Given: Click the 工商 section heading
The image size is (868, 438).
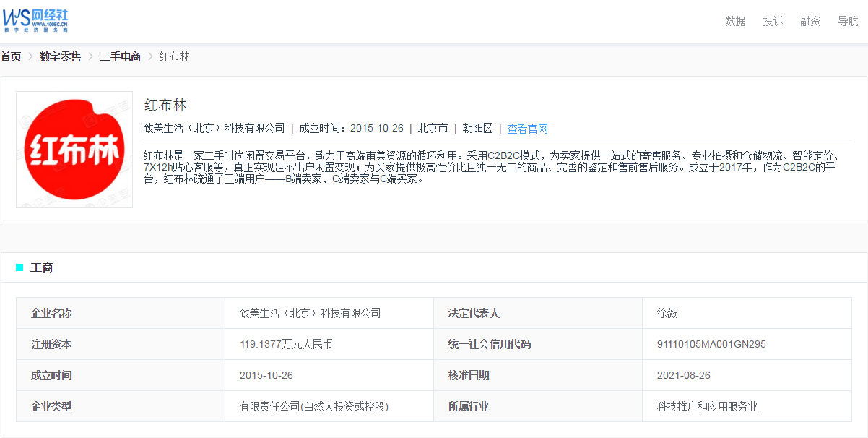Looking at the screenshot, I should [41, 267].
